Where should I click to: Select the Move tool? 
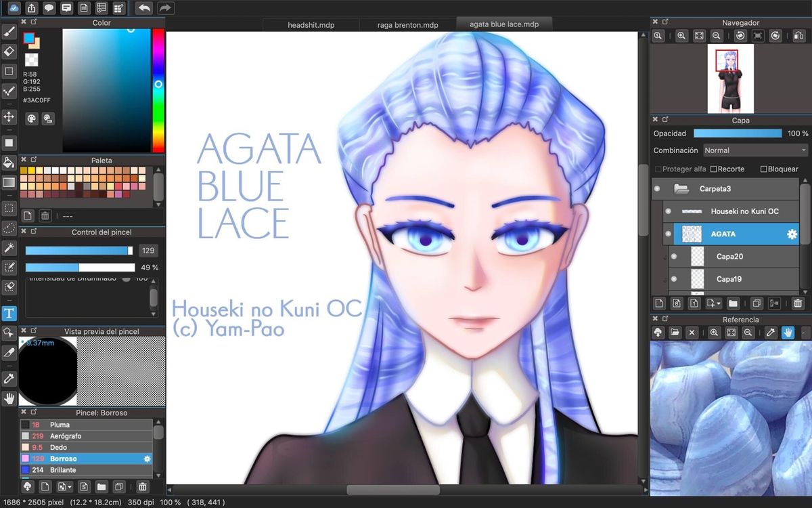(9, 117)
